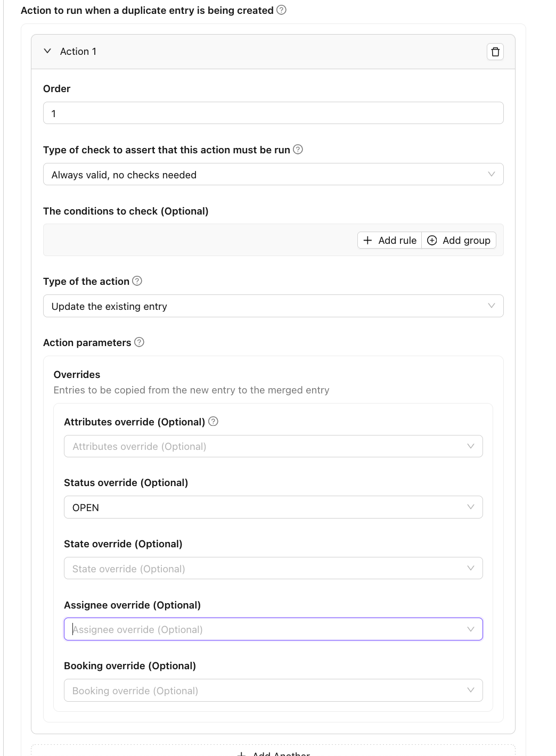Expand the Attributes override dropdown

click(x=273, y=446)
